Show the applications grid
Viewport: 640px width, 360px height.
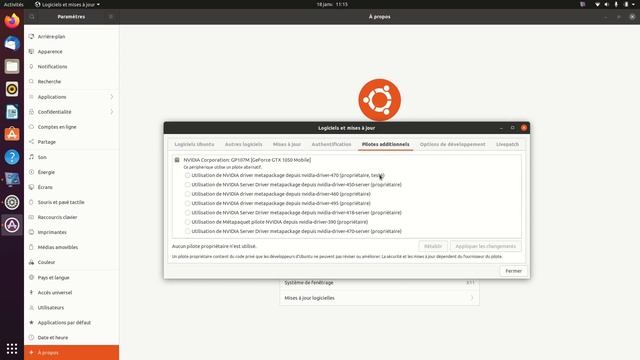[12, 348]
